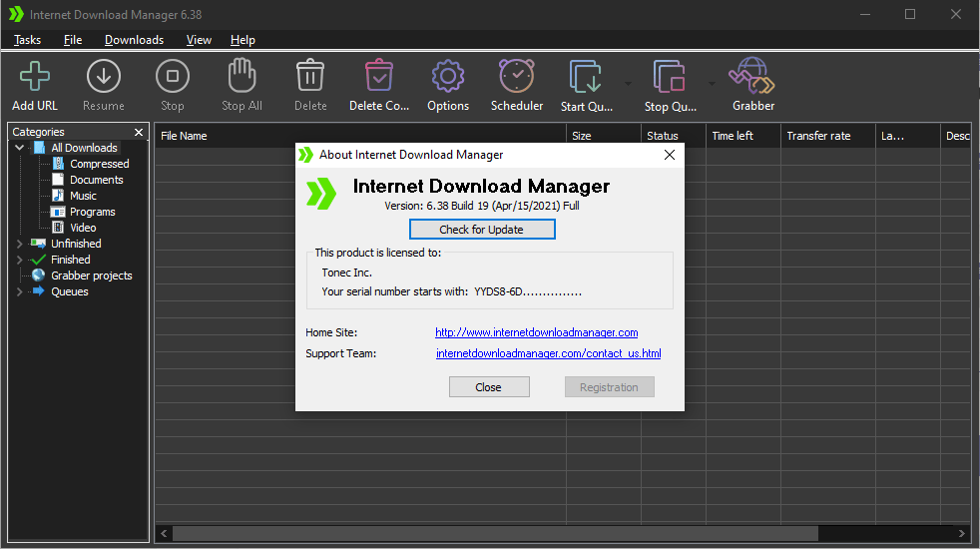Screen dimensions: 980x549
Task: Open the Tasks menu
Action: [28, 40]
